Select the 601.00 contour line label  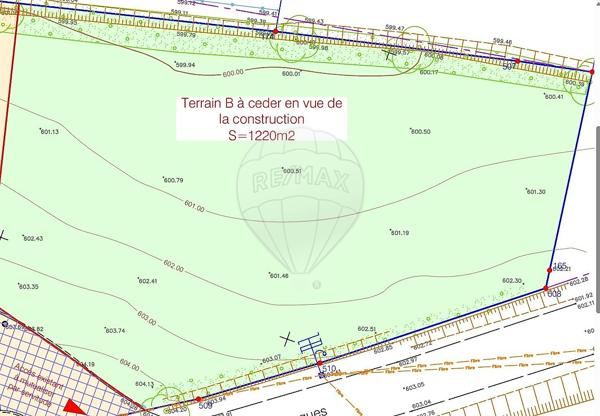coord(194,206)
